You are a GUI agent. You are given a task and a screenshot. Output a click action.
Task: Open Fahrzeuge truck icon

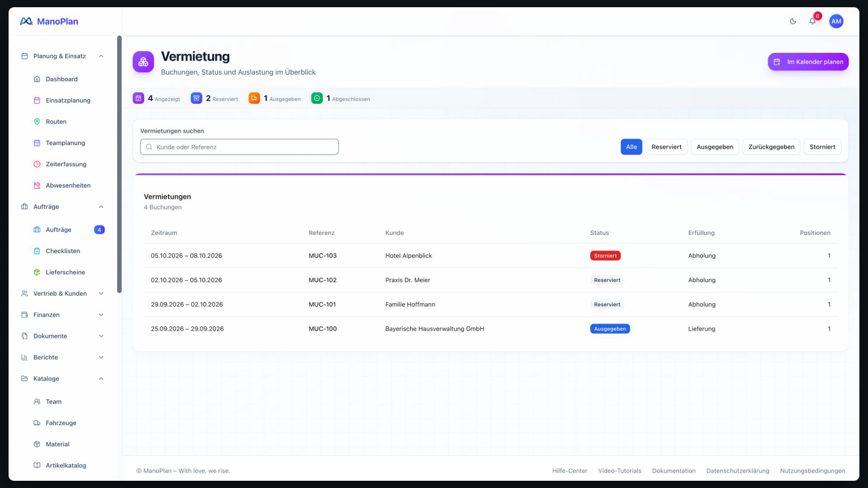pyautogui.click(x=37, y=423)
